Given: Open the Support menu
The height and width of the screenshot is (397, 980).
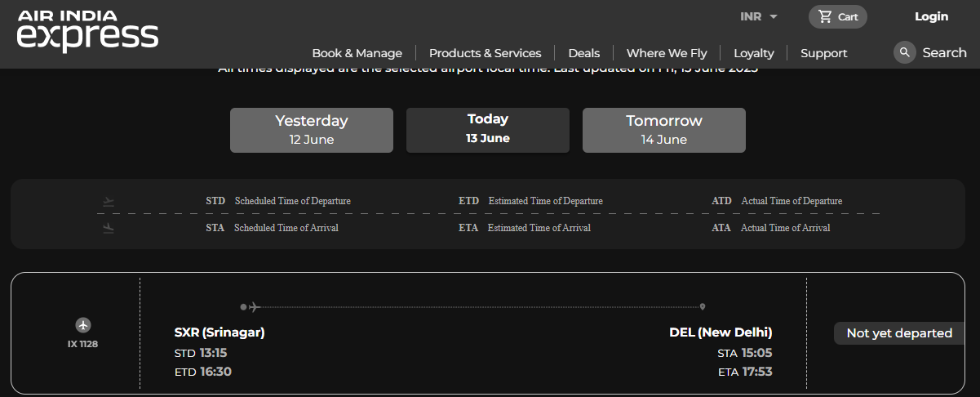Looking at the screenshot, I should point(823,53).
